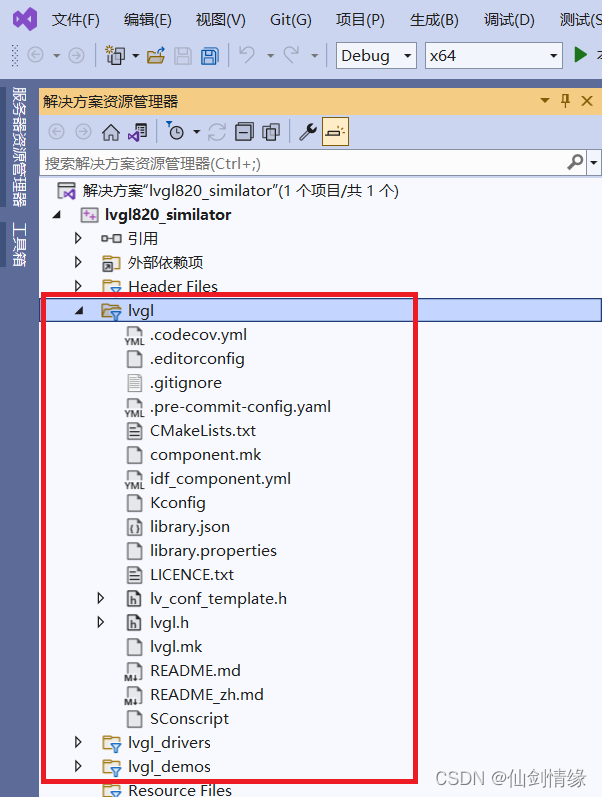Open the 调试(D) menu
This screenshot has height=797, width=602.
point(509,20)
